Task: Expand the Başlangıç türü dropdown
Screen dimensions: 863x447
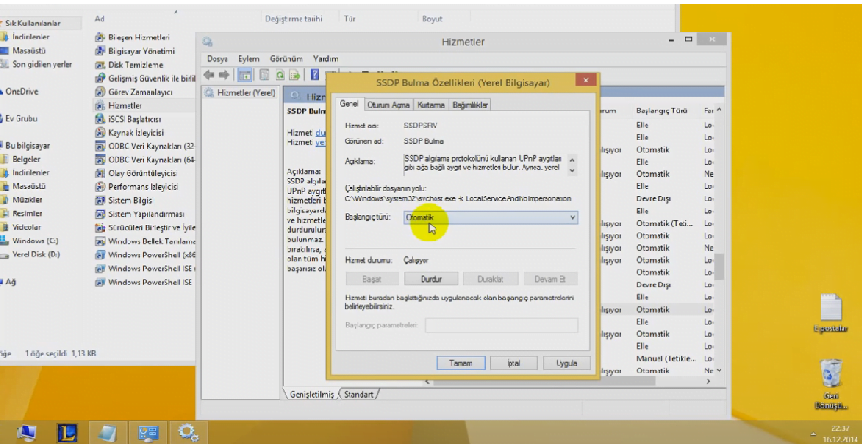Action: (x=490, y=217)
